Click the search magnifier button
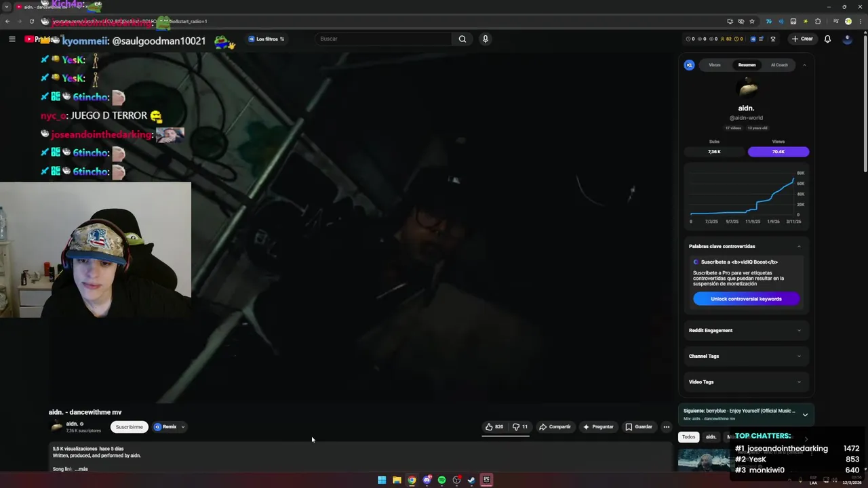Viewport: 868px width, 488px height. pos(462,39)
